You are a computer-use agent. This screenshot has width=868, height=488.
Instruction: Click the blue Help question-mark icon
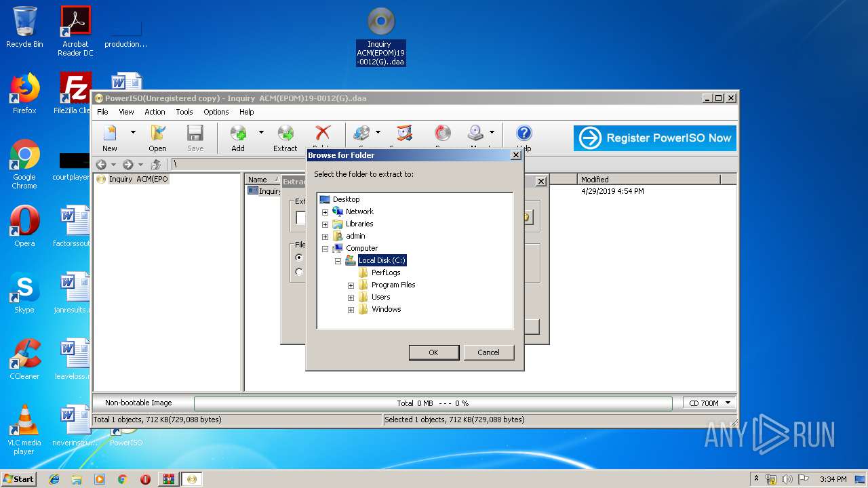[524, 134]
